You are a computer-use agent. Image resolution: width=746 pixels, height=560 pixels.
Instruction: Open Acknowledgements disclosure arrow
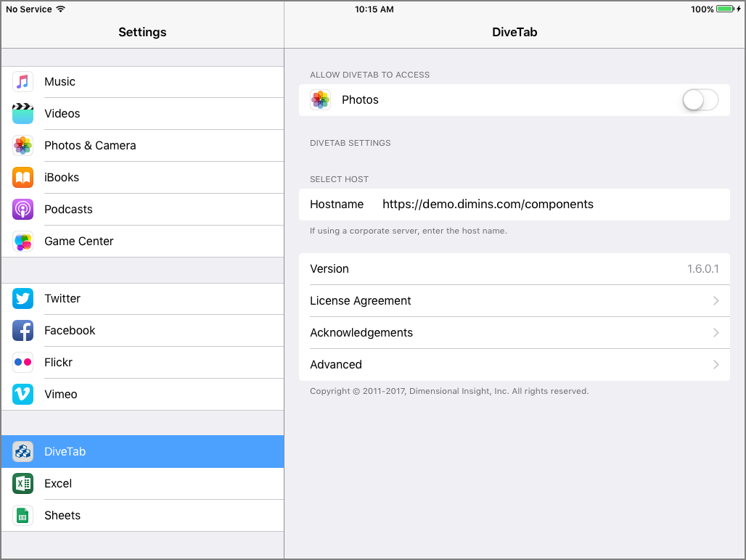click(x=716, y=332)
